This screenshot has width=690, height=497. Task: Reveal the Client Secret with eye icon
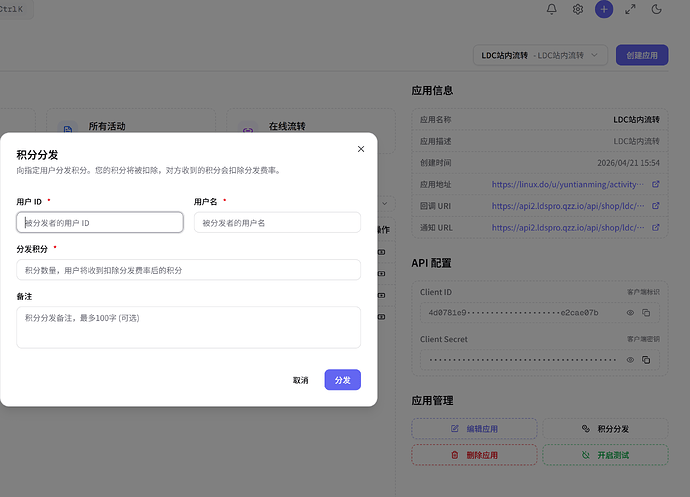pos(630,360)
